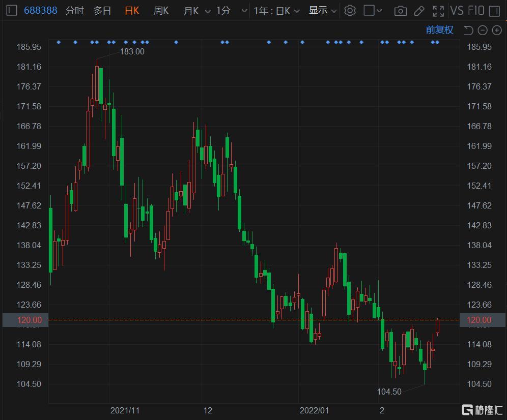The image size is (507, 420).
Task: Take a chart screenshot with camera icon
Action: pos(400,11)
